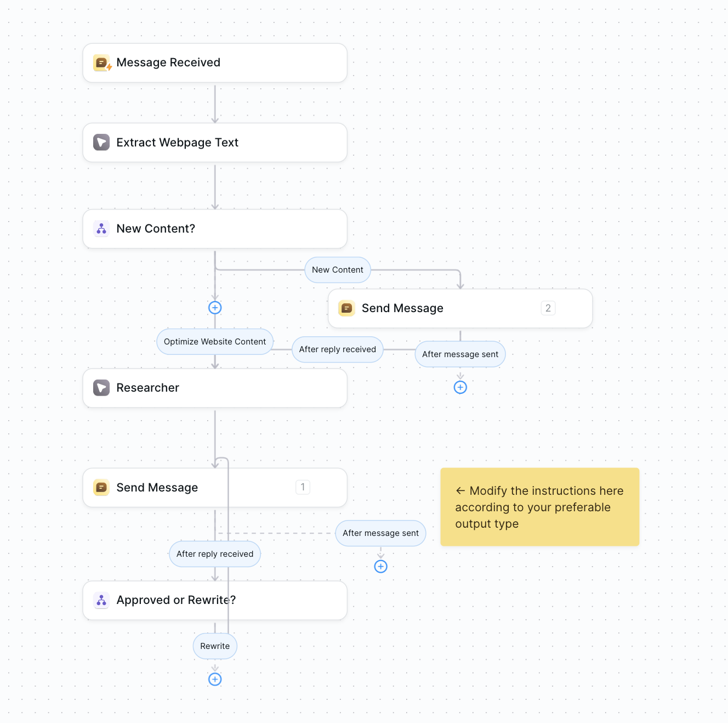Select the envelope icon on Send Message 2
The height and width of the screenshot is (723, 728).
coord(346,308)
